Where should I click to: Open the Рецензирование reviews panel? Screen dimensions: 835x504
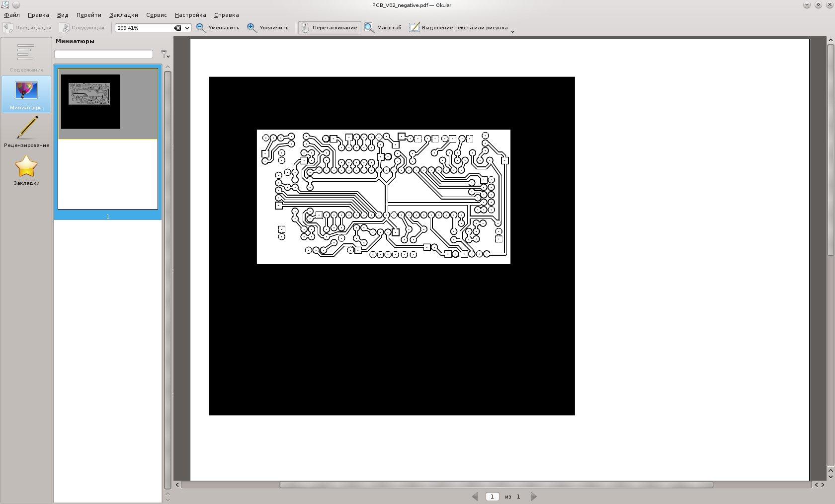click(x=26, y=132)
